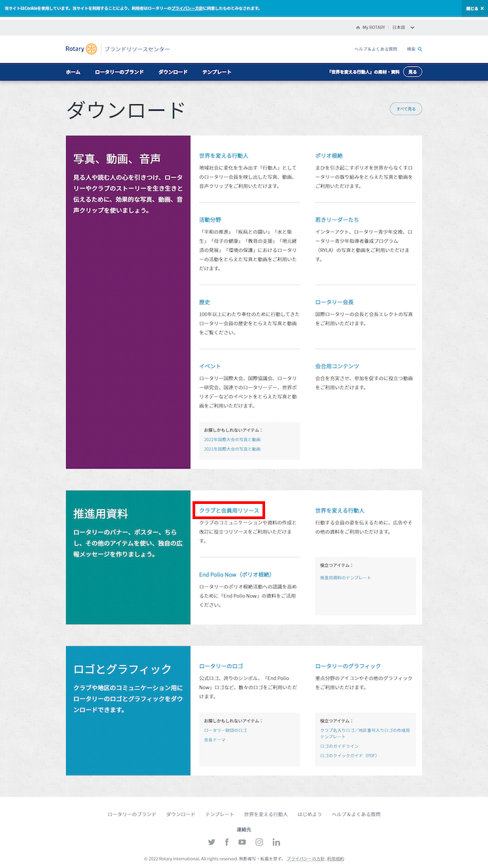488x868 pixels.
Task: Open the 活動分野 link
Action: (210, 219)
